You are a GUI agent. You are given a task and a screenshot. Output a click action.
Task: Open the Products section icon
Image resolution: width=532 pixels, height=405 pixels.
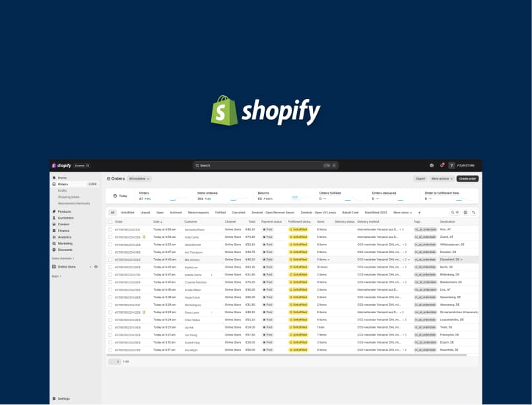(54, 211)
